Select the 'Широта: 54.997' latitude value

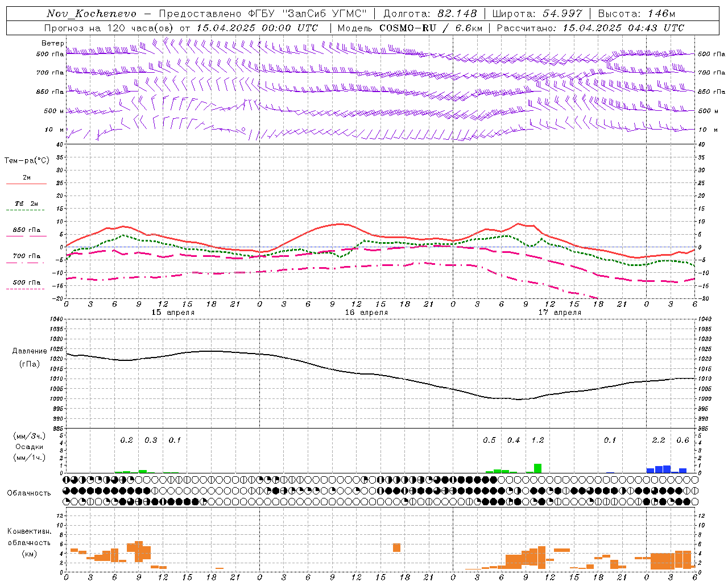537,14
